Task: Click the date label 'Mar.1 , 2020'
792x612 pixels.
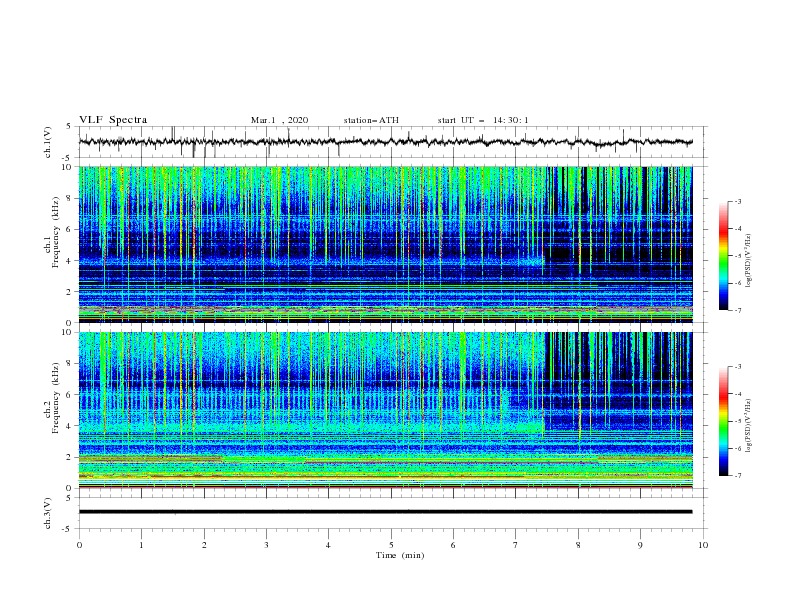Action: (x=279, y=120)
